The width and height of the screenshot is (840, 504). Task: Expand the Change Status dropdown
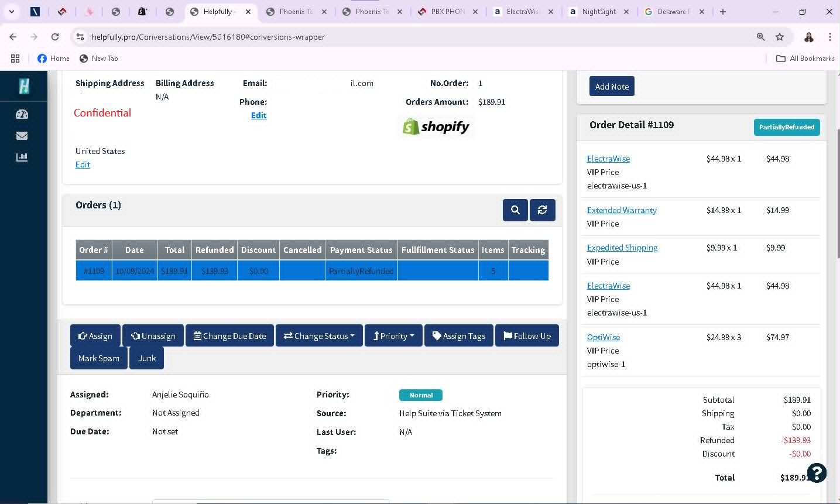point(319,336)
